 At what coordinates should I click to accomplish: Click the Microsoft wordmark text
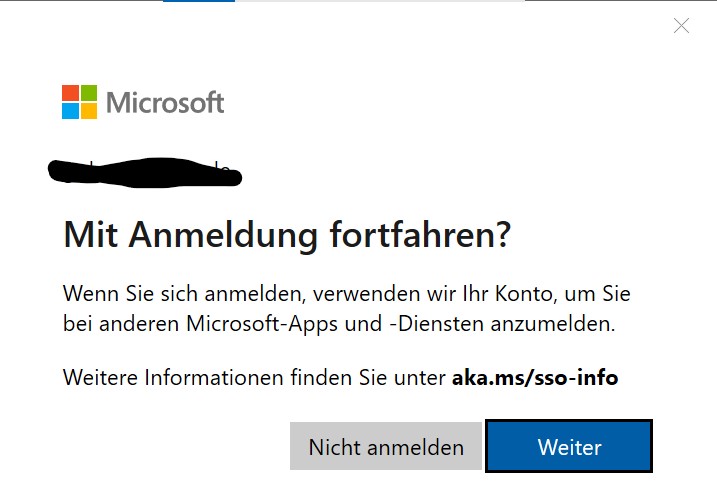[165, 102]
